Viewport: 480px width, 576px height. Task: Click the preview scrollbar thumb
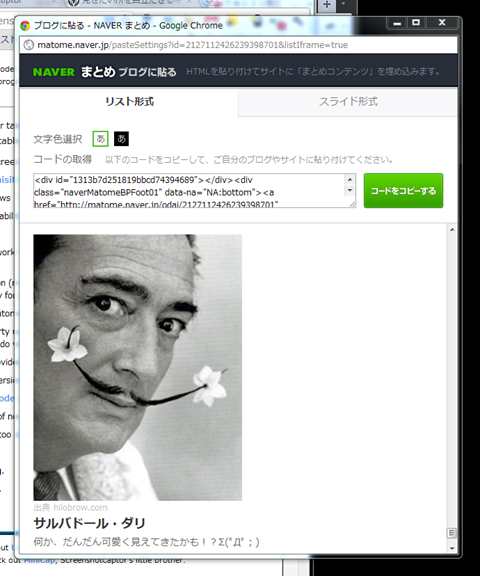tap(452, 533)
